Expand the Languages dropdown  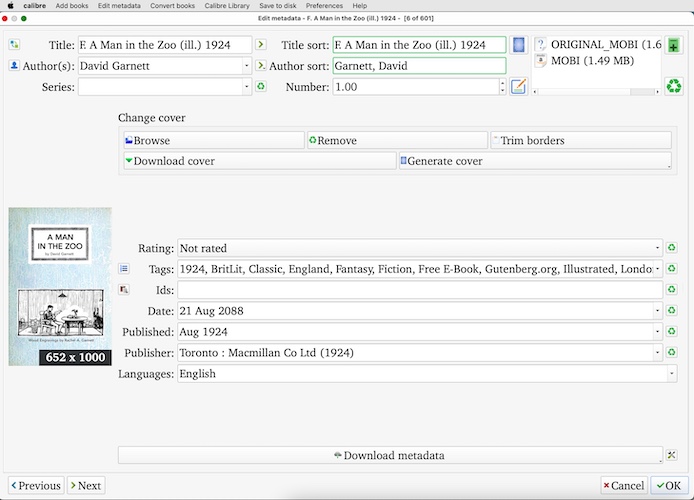click(x=671, y=374)
